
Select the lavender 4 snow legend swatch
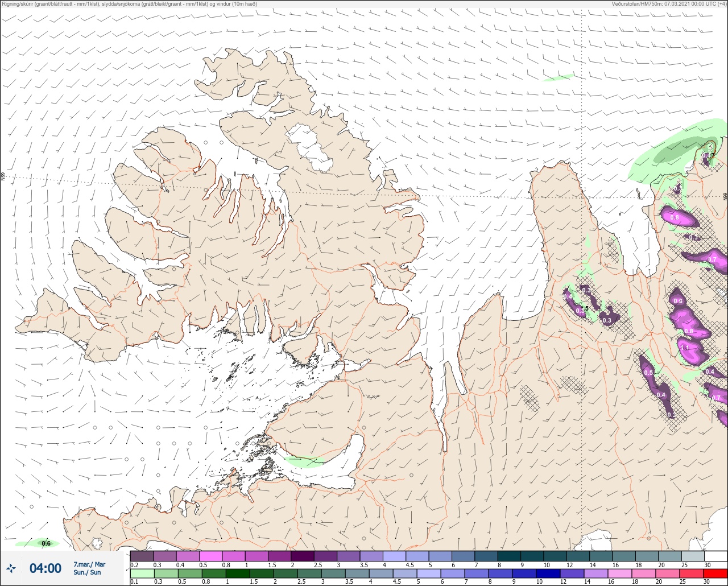pyautogui.click(x=394, y=556)
